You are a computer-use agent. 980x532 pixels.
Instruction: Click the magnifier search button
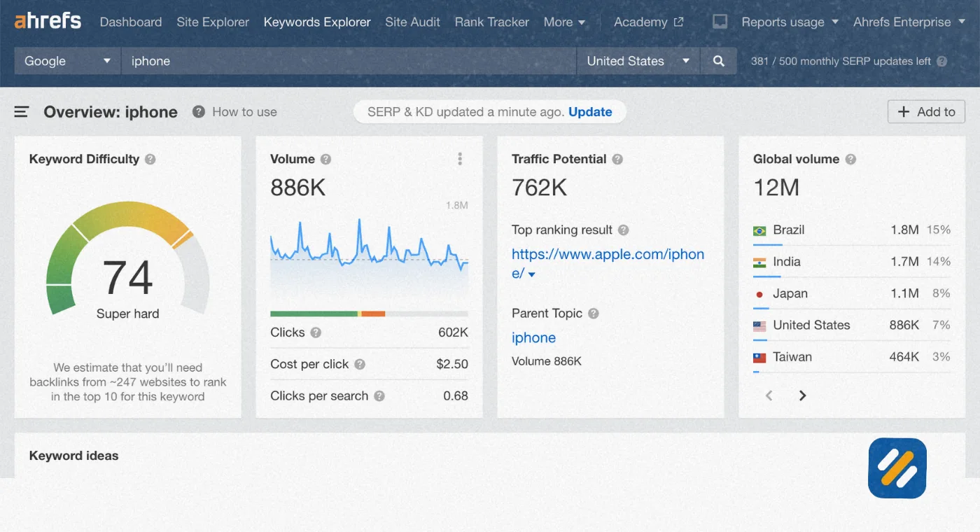coord(718,61)
